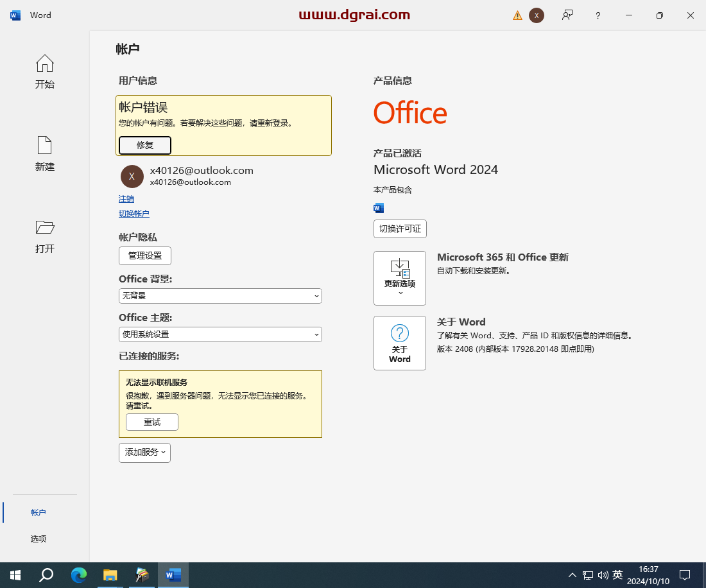Click the 注销 sign-out link

[x=126, y=199]
